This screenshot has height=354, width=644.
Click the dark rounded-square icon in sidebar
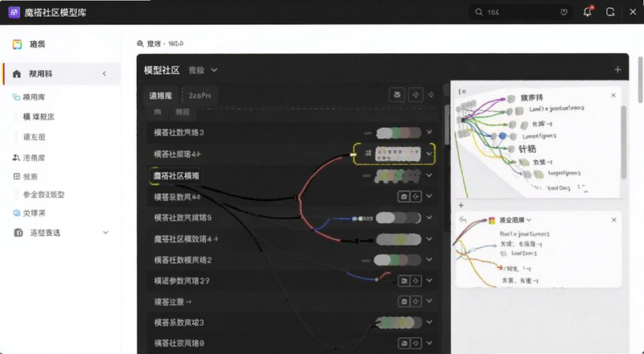(x=18, y=233)
